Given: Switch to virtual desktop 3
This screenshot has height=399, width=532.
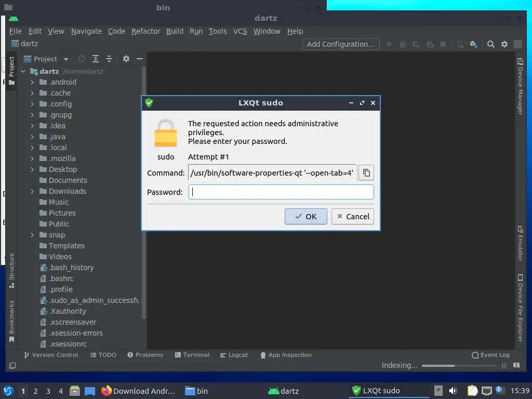Looking at the screenshot, I should [48, 391].
